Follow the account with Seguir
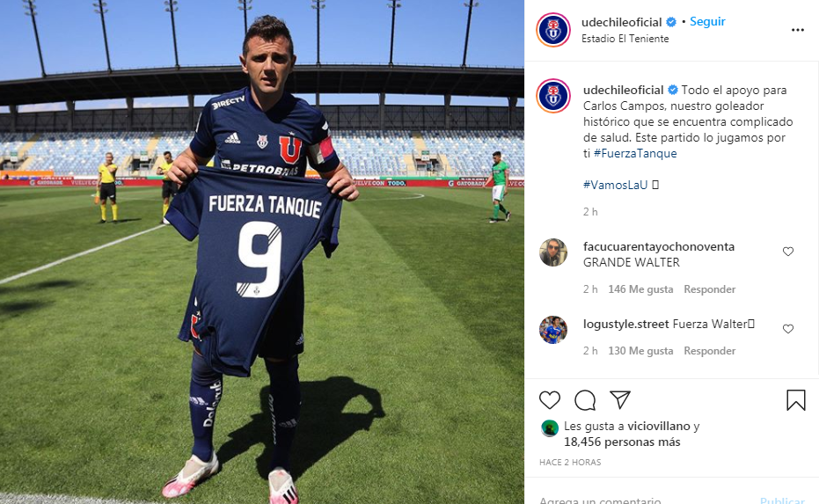The image size is (819, 504). coord(707,21)
